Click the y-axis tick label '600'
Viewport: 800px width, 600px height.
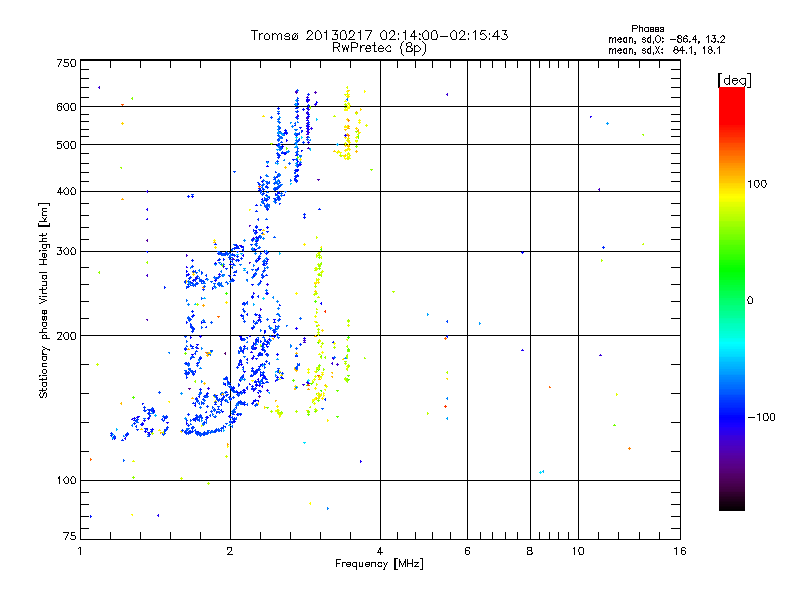coord(66,107)
